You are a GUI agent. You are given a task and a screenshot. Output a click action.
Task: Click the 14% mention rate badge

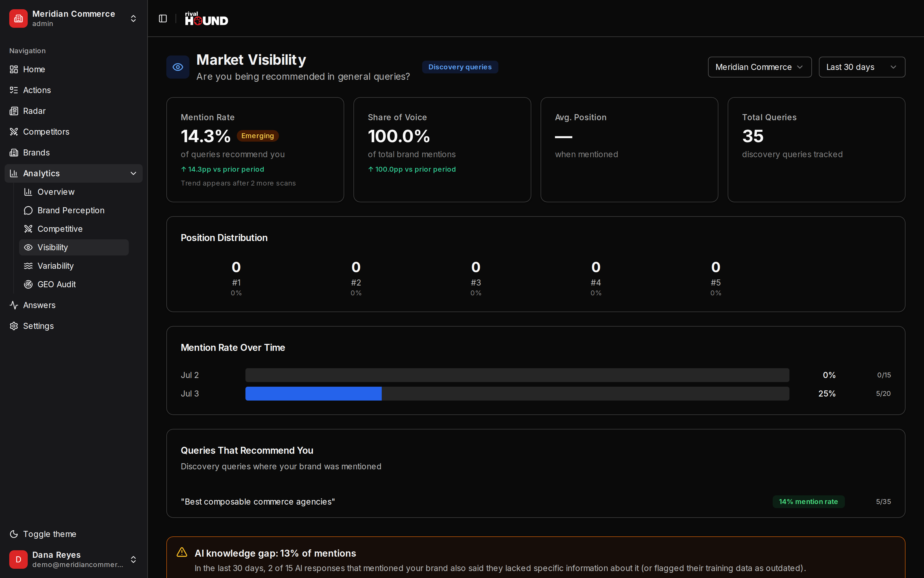pos(808,501)
